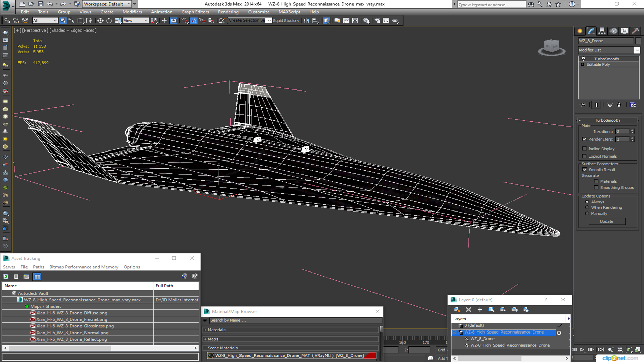Open Render Setup icon
Viewport: 644px width, 362px height.
click(x=377, y=21)
